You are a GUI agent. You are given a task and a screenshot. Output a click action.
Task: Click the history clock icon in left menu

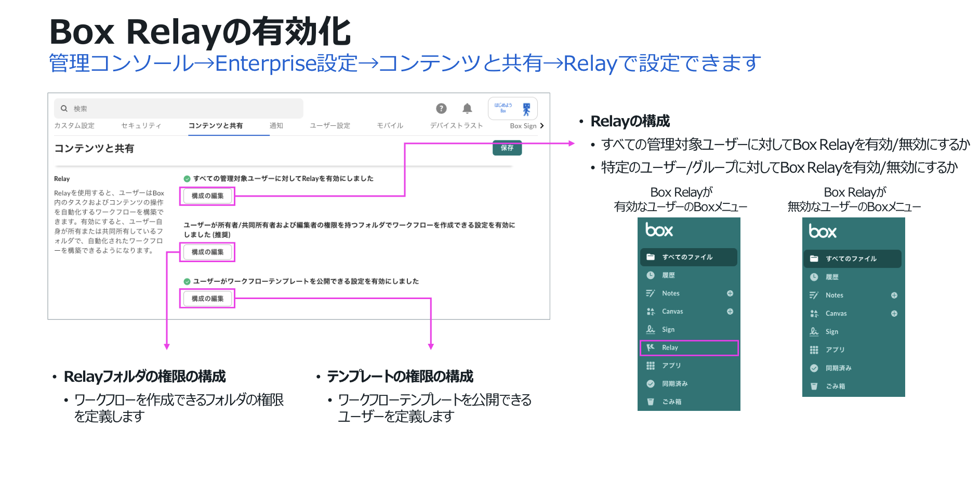coord(650,275)
